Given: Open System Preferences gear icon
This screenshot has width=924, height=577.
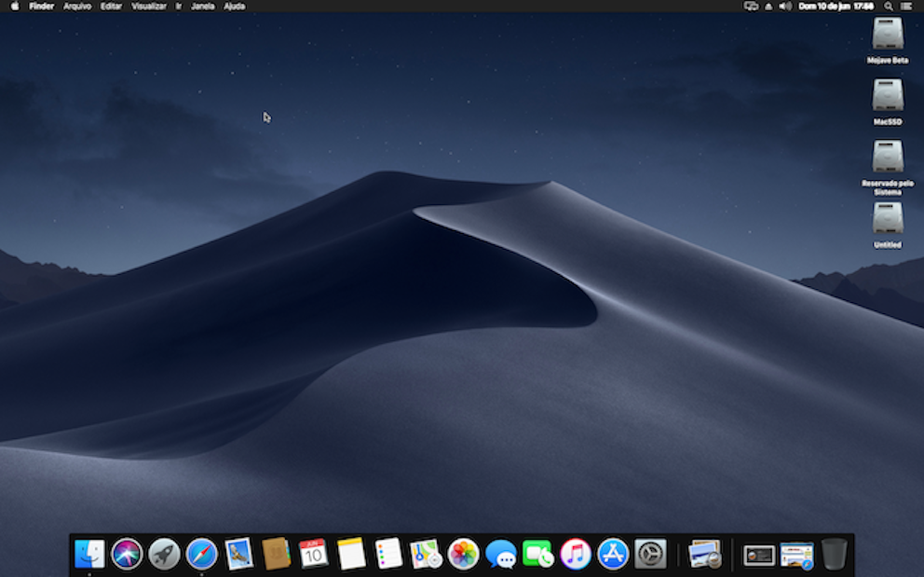Looking at the screenshot, I should [650, 554].
